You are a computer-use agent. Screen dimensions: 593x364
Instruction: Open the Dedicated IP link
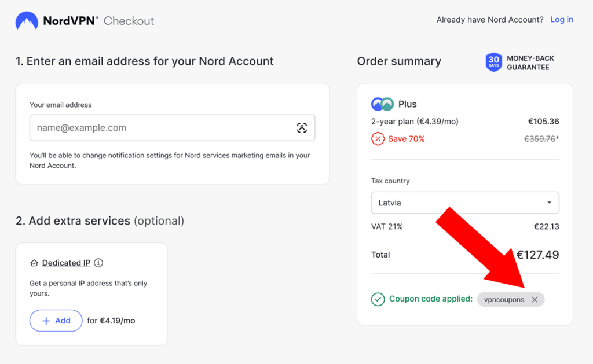click(66, 263)
